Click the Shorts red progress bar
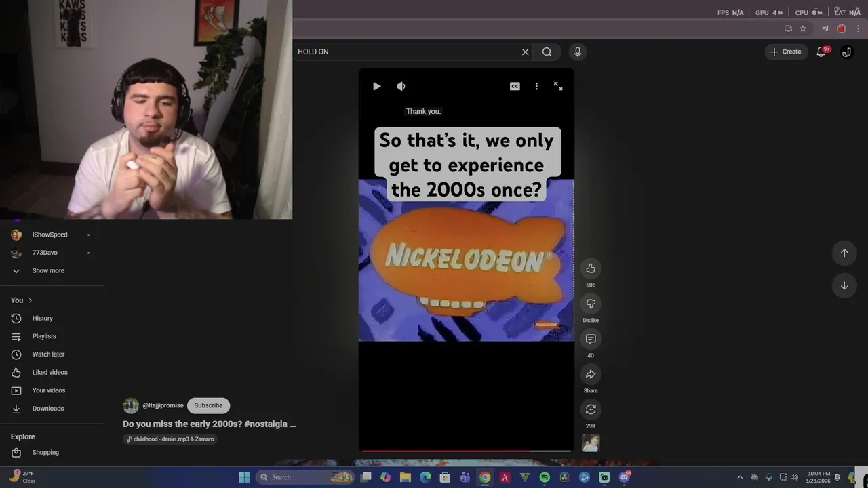868x488 pixels. pyautogui.click(x=466, y=451)
